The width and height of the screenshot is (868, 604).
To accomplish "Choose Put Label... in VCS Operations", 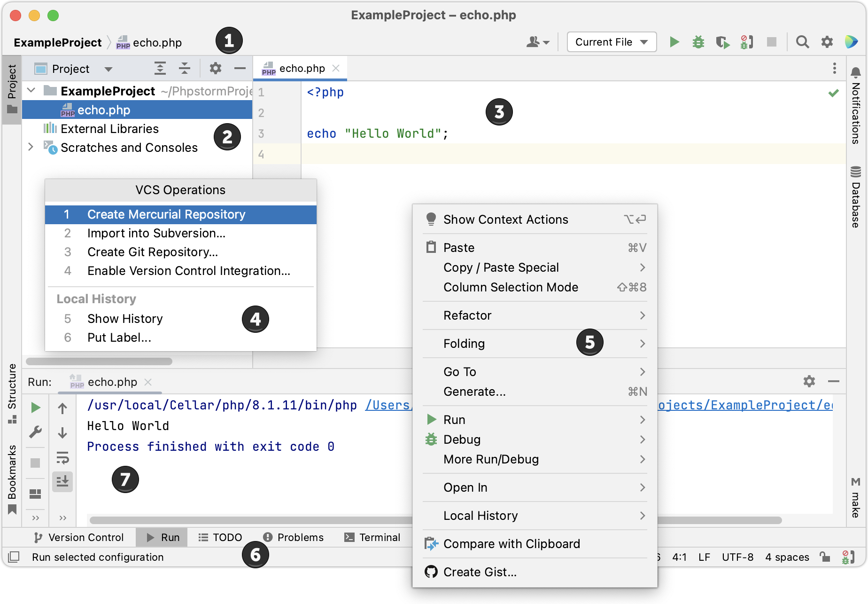I will tap(181, 337).
